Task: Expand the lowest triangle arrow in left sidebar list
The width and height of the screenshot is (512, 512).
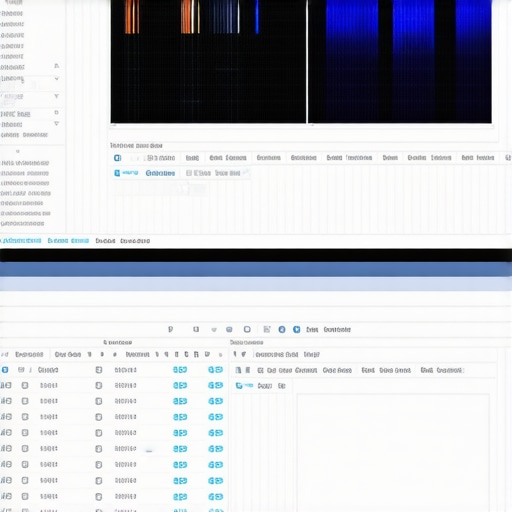Action: point(57,124)
